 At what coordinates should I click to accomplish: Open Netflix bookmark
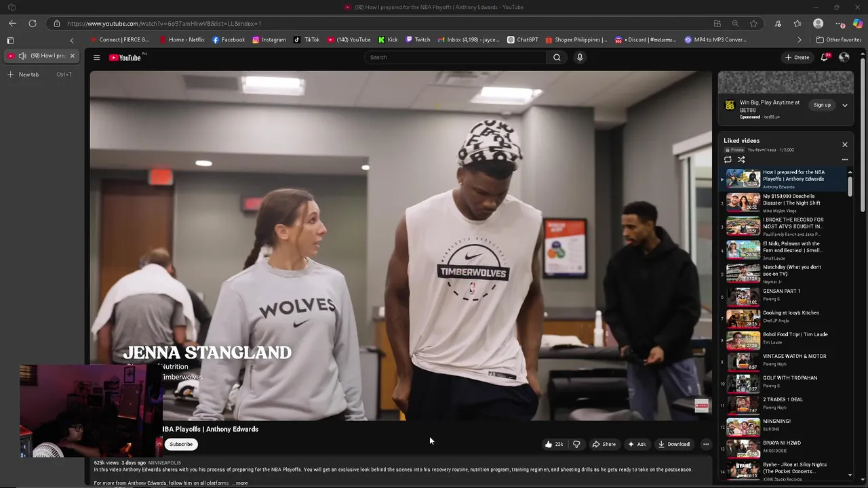pyautogui.click(x=182, y=40)
